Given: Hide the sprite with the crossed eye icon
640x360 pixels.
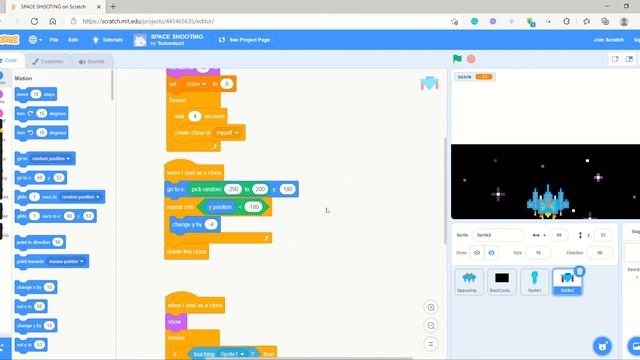Looking at the screenshot, I should [491, 253].
